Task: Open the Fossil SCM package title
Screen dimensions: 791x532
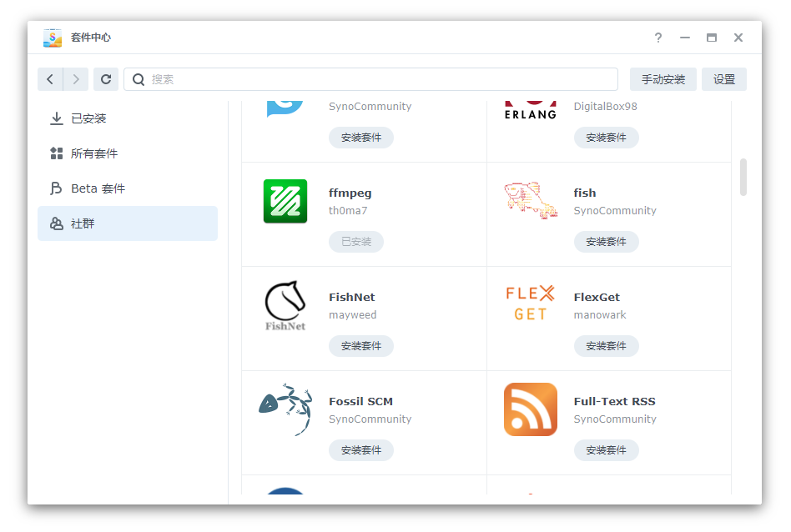Action: [360, 401]
